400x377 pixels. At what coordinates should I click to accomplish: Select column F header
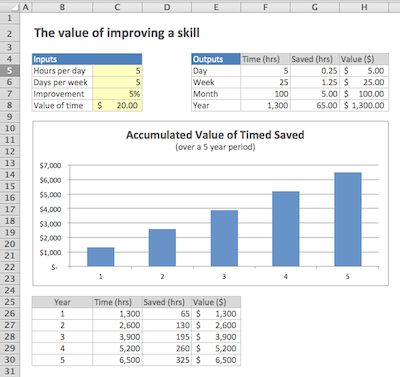(x=265, y=7)
